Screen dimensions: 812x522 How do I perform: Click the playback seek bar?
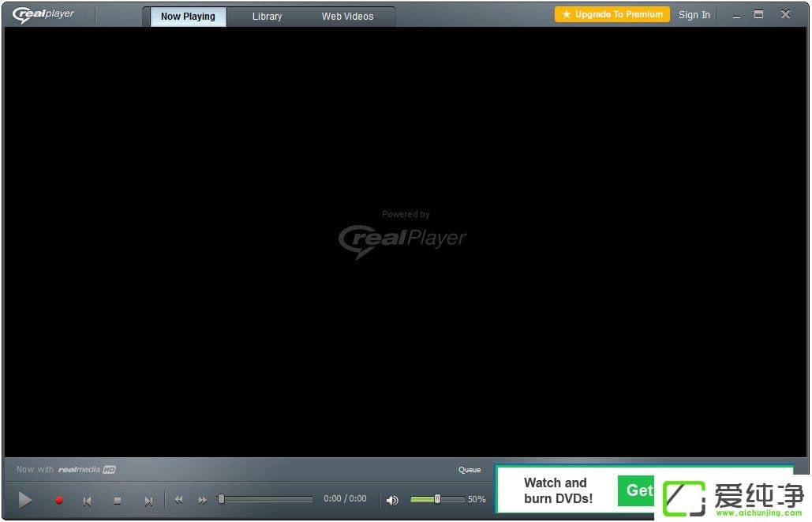pyautogui.click(x=267, y=499)
